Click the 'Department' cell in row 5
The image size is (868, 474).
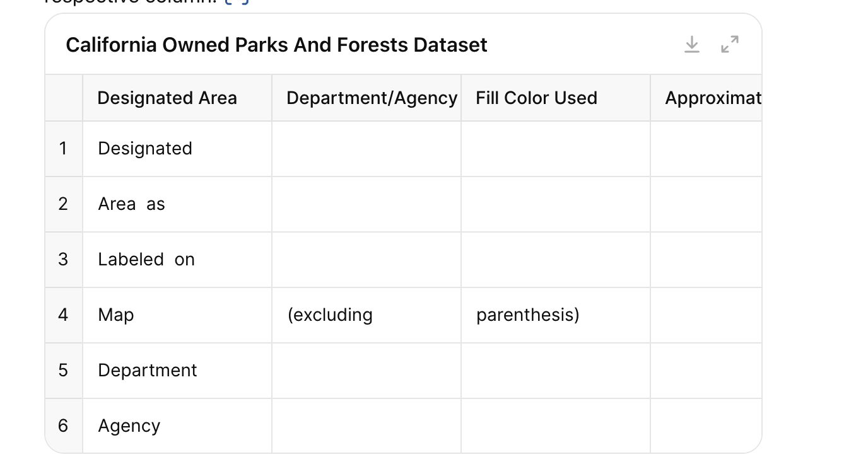177,371
